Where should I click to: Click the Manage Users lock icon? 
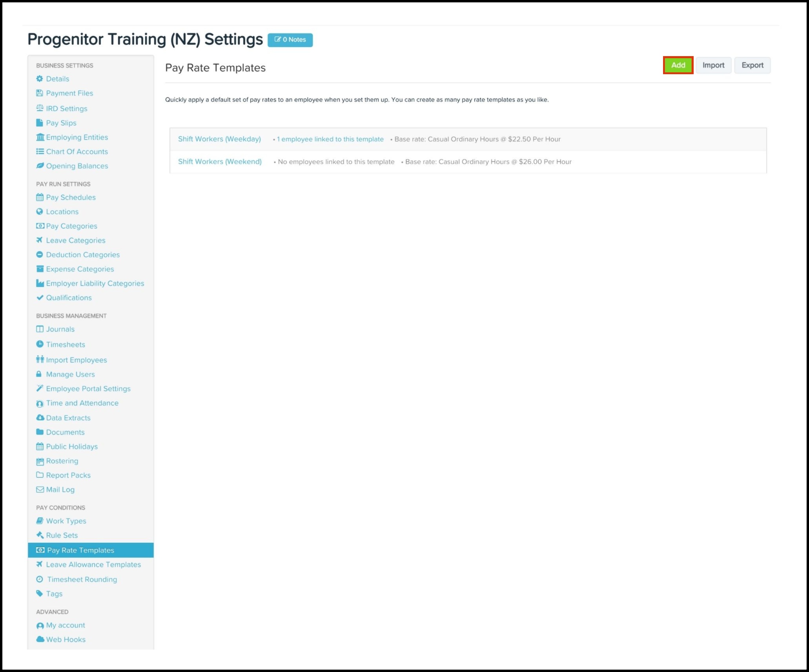coord(39,374)
